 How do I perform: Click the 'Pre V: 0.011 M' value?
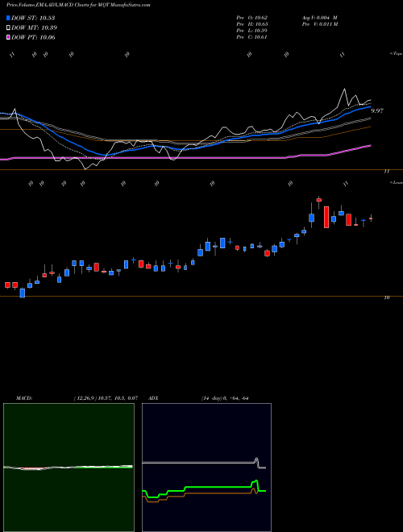click(319, 24)
